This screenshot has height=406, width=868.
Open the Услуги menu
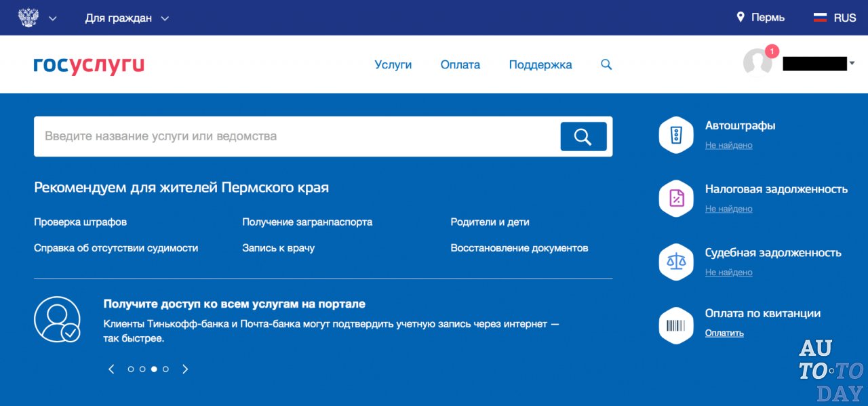pyautogui.click(x=393, y=64)
